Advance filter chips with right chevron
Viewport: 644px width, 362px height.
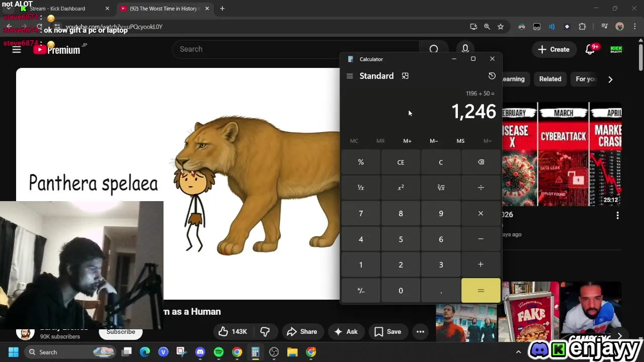point(610,79)
